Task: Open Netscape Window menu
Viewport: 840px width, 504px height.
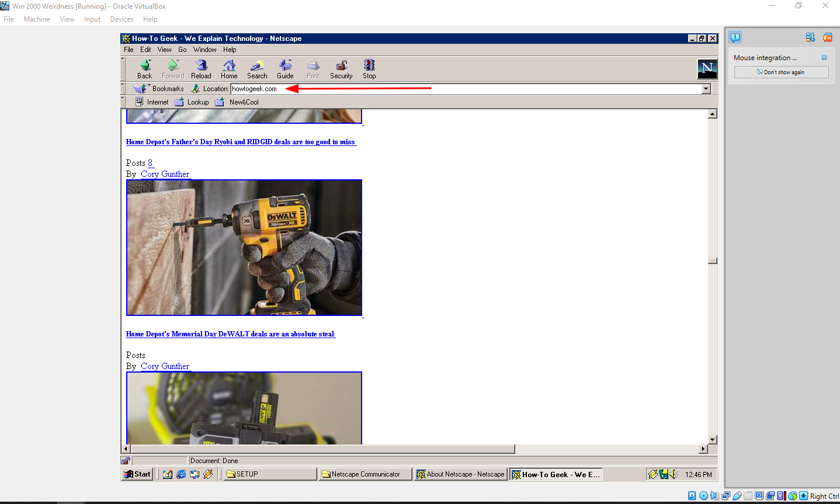Action: click(x=205, y=50)
